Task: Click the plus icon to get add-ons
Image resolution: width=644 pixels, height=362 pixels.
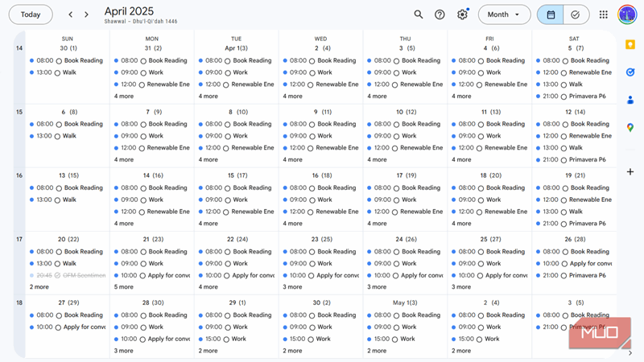Action: (630, 172)
